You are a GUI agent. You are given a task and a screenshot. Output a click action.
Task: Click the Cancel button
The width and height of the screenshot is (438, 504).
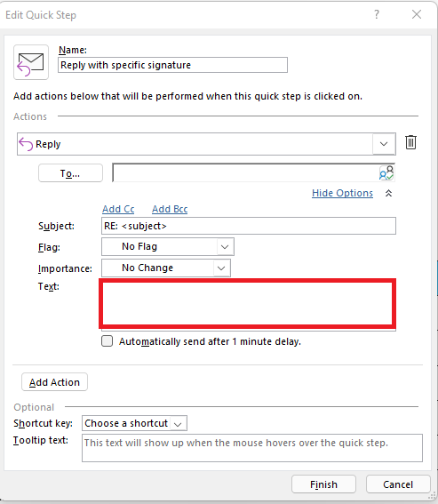tap(398, 484)
